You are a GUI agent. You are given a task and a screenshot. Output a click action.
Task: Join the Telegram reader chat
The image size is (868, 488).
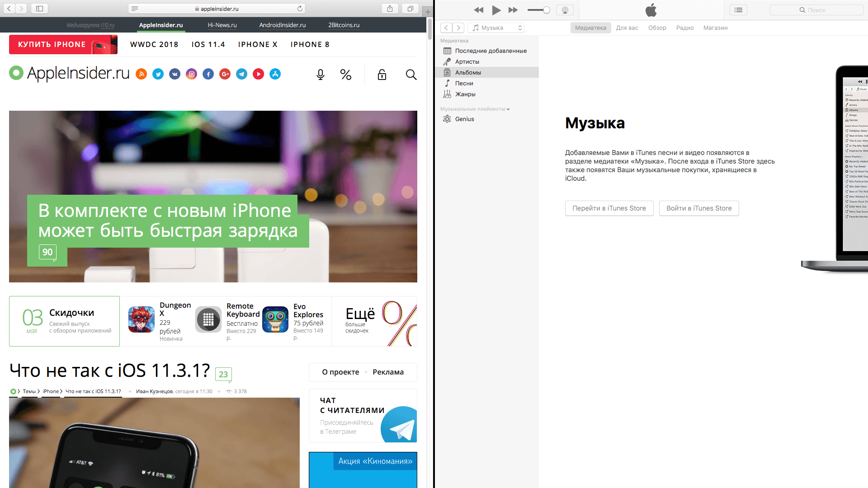[x=363, y=416]
